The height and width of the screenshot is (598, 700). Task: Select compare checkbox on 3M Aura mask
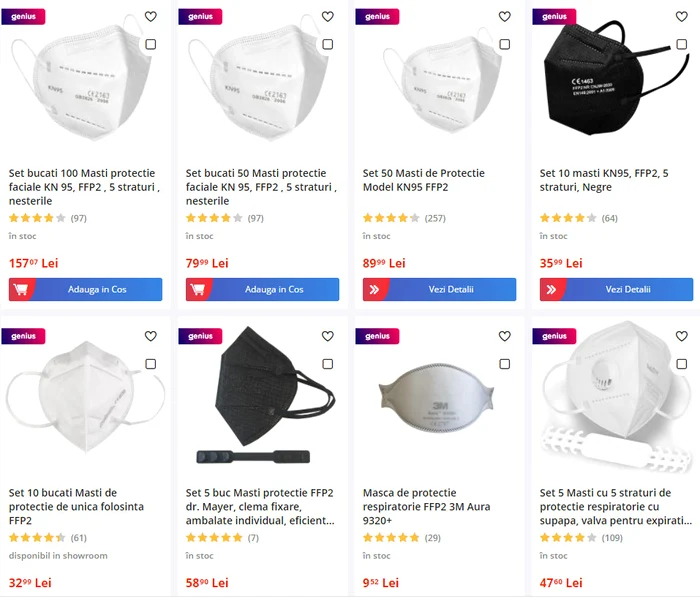tap(504, 364)
